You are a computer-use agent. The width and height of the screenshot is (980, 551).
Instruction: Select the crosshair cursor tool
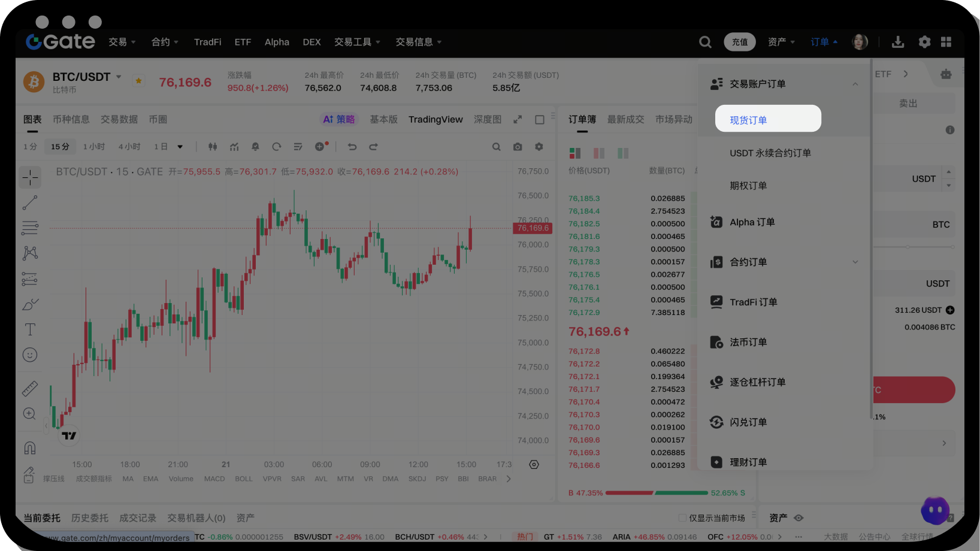pos(30,177)
